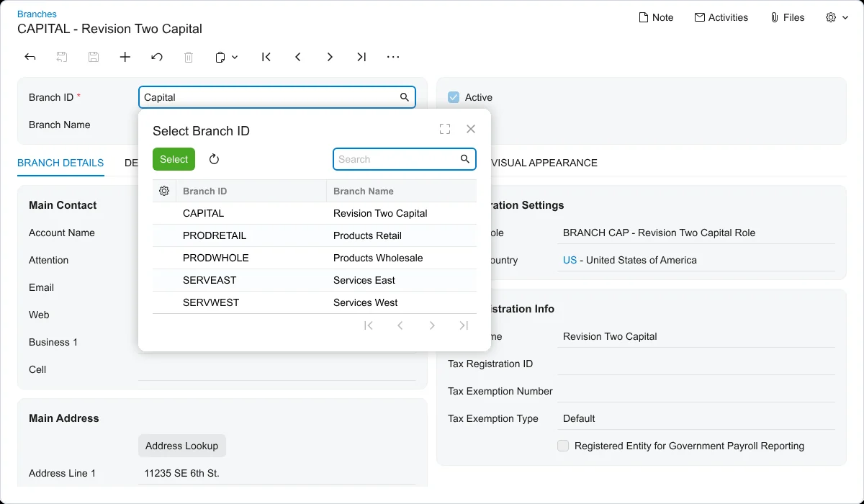Open the Visual Appearance tab

tap(544, 163)
